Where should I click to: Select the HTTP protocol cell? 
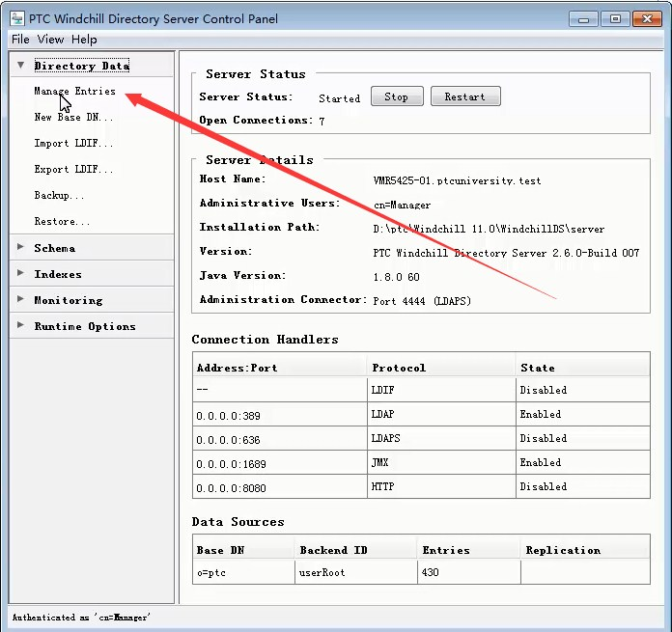tap(441, 486)
